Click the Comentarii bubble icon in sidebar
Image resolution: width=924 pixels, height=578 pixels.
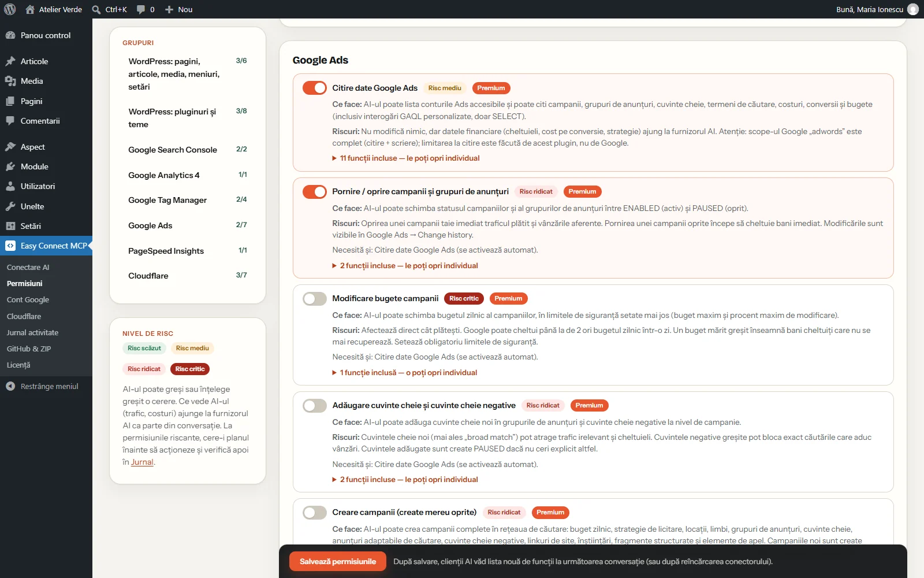[x=10, y=121]
